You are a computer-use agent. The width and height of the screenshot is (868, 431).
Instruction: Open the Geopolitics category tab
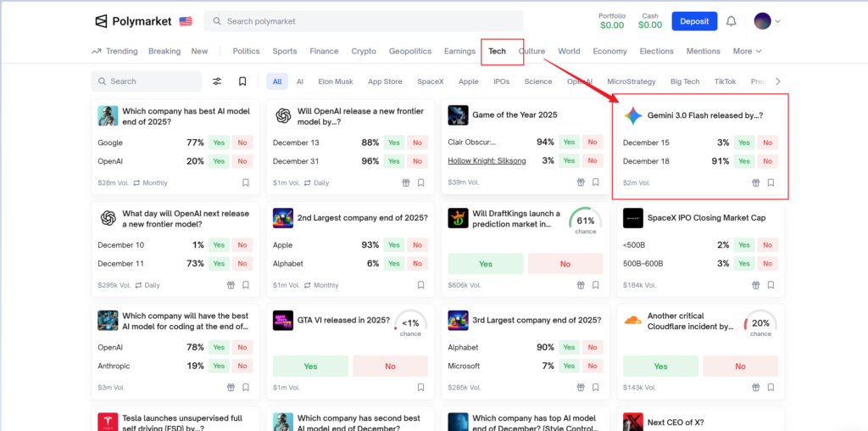410,51
